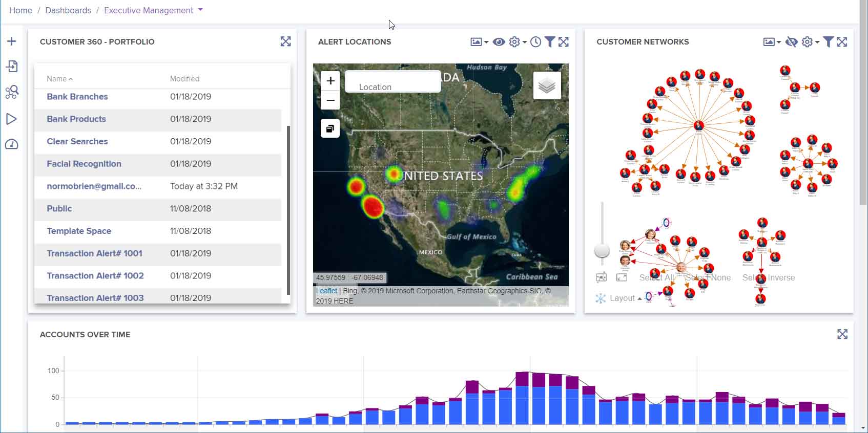Toggle the fit-to-screen icon in Customer Networks
Viewport: 868px width, 433px height.
tap(622, 277)
